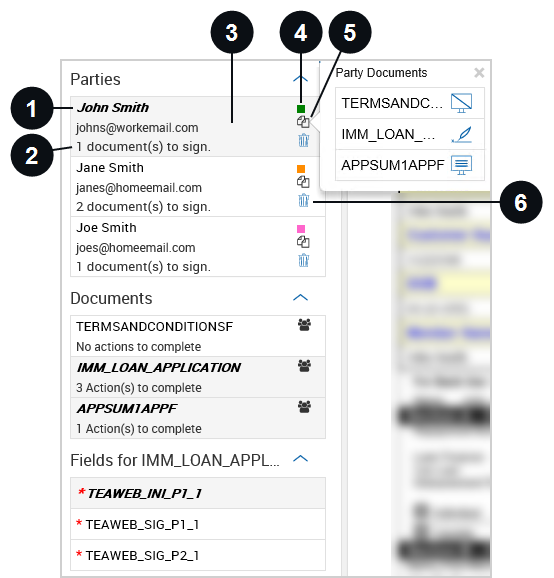This screenshot has height=578, width=554.
Task: Open parties icon for TERMSANDCONDITIONSF document
Action: click(304, 325)
